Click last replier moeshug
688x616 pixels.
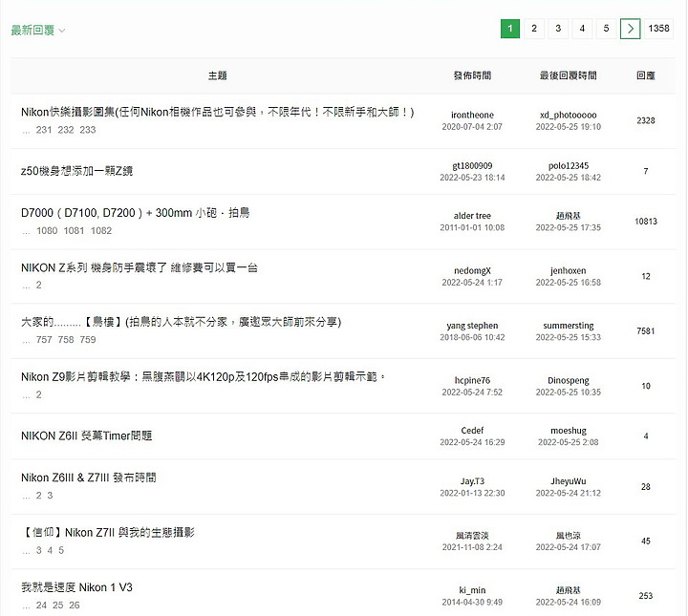(569, 431)
